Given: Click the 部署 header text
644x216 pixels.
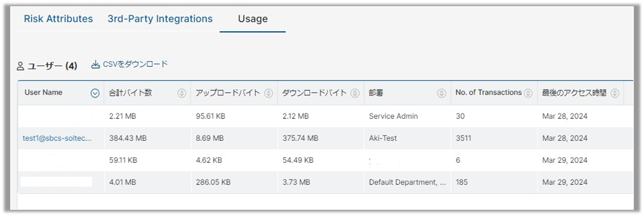Looking at the screenshot, I should [376, 93].
